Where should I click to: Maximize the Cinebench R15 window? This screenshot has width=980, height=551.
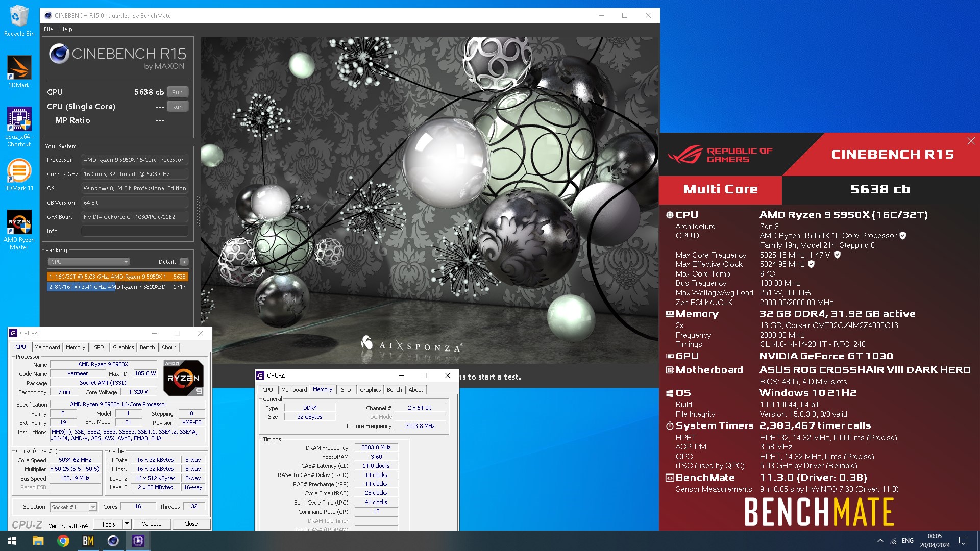(x=625, y=15)
